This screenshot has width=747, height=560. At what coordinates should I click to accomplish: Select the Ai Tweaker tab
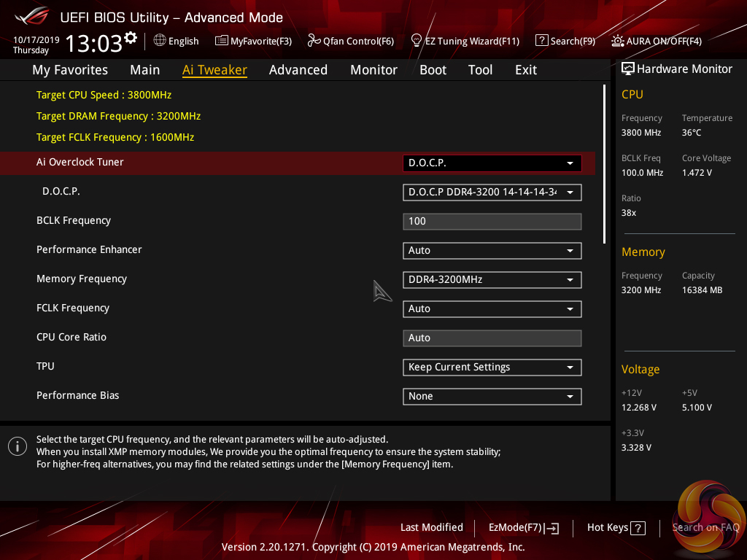[214, 70]
